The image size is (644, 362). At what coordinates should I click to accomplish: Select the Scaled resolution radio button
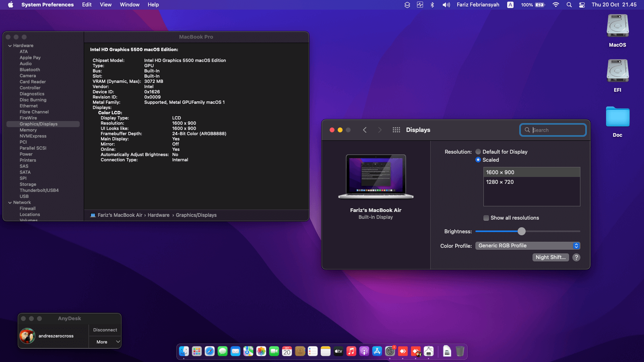click(x=478, y=160)
